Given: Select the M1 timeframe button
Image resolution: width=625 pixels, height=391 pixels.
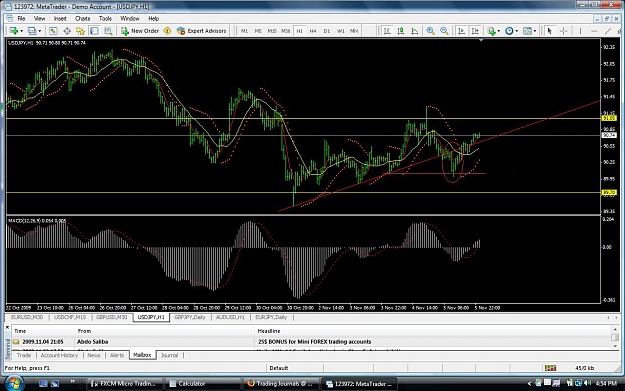Looking at the screenshot, I should 244,31.
